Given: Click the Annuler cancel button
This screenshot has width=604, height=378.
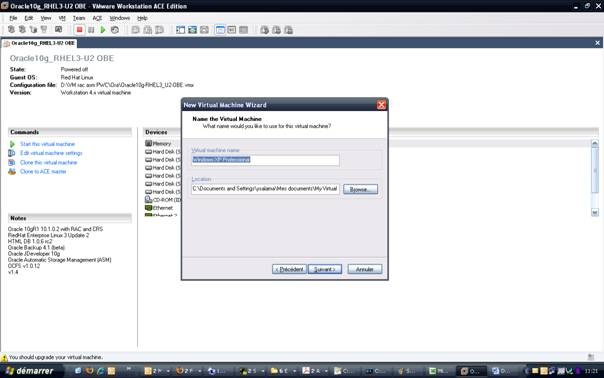Looking at the screenshot, I should pyautogui.click(x=365, y=269).
